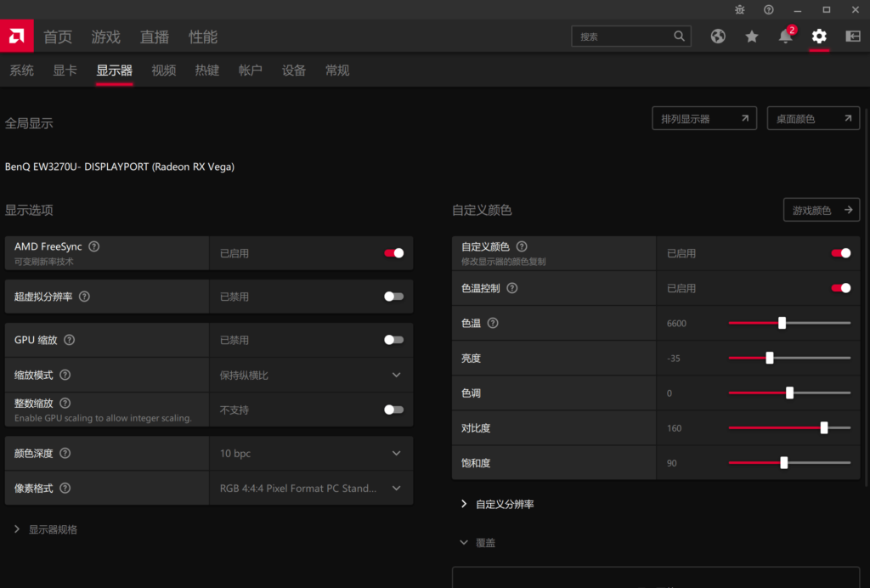Select the 显示器 settings tab

coord(115,70)
